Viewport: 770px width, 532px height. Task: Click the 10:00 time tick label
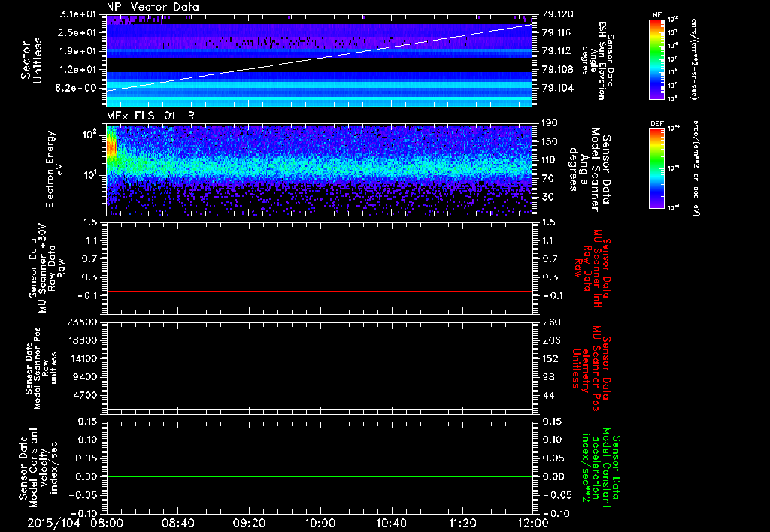pyautogui.click(x=320, y=523)
